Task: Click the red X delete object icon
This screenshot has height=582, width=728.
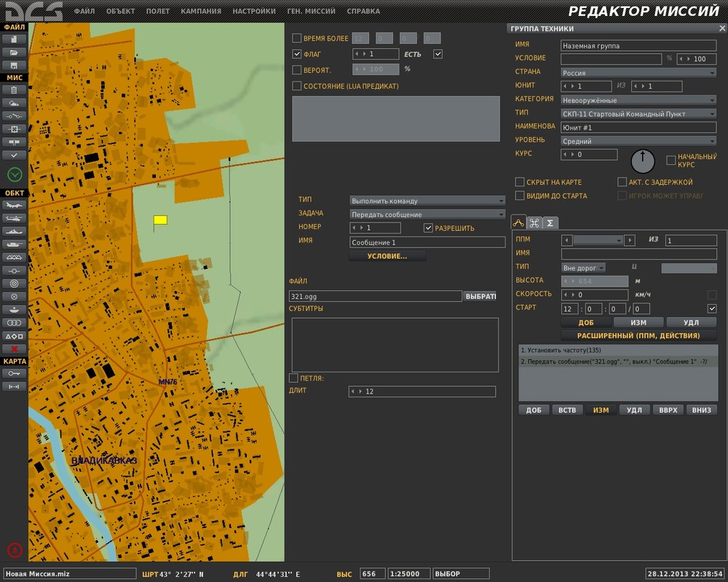Action: click(x=15, y=349)
